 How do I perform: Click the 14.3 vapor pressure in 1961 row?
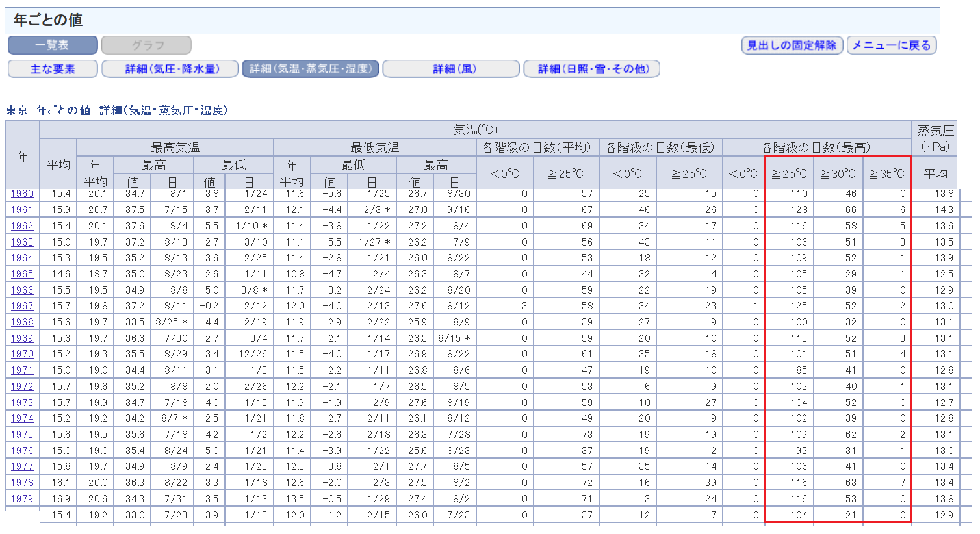(x=944, y=210)
